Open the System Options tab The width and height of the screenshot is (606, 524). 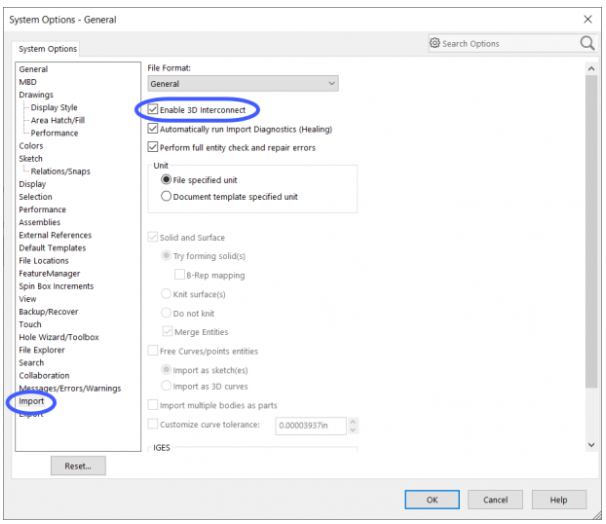click(48, 49)
